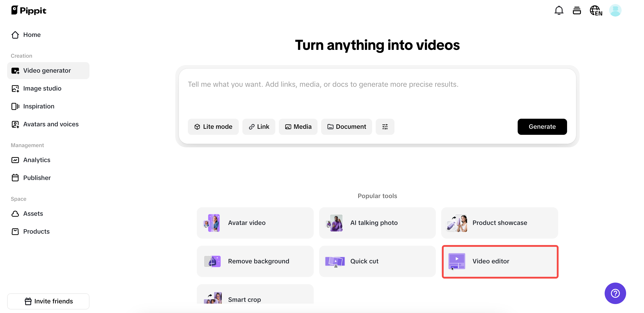The height and width of the screenshot is (313, 644).
Task: Open the Publisher page
Action: [37, 178]
